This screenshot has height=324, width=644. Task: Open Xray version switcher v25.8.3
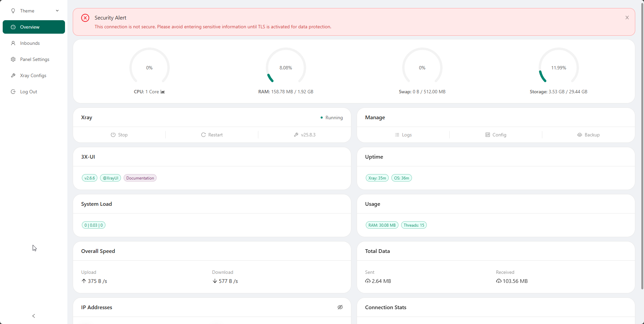[304, 135]
